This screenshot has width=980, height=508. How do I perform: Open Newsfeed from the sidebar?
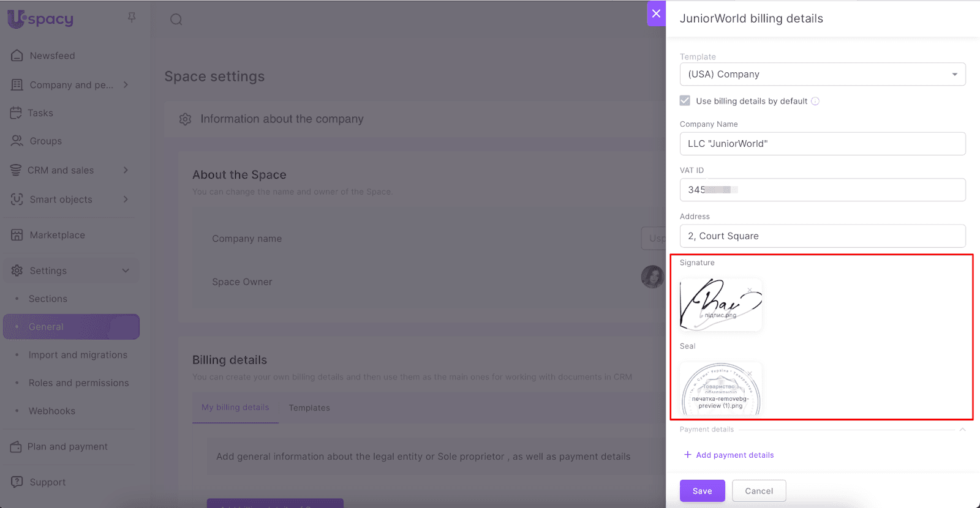click(52, 56)
